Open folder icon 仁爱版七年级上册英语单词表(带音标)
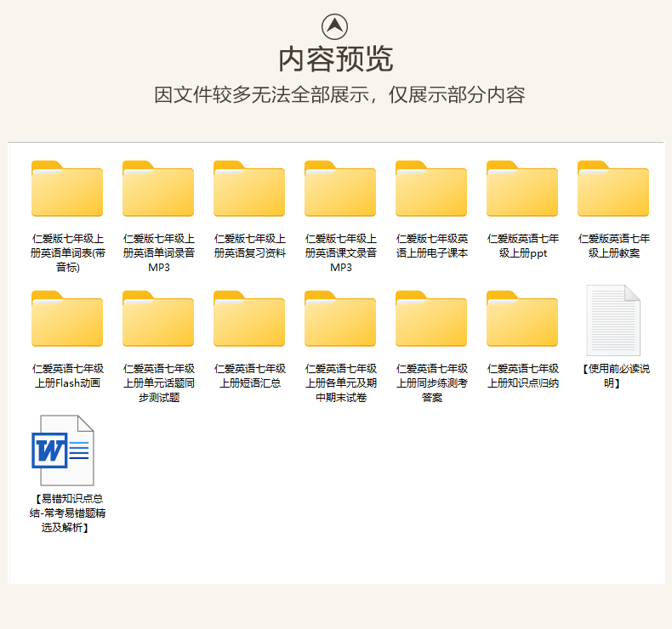This screenshot has width=672, height=629. [67, 189]
